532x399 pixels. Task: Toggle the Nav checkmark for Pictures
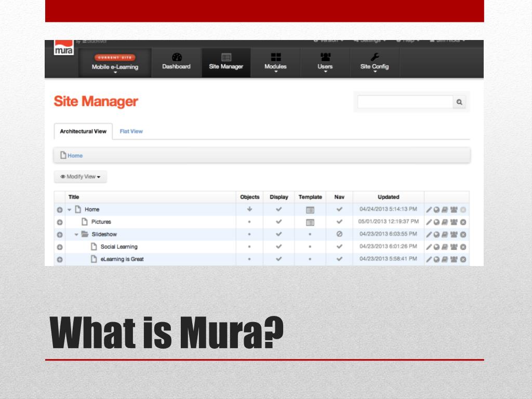pyautogui.click(x=339, y=221)
